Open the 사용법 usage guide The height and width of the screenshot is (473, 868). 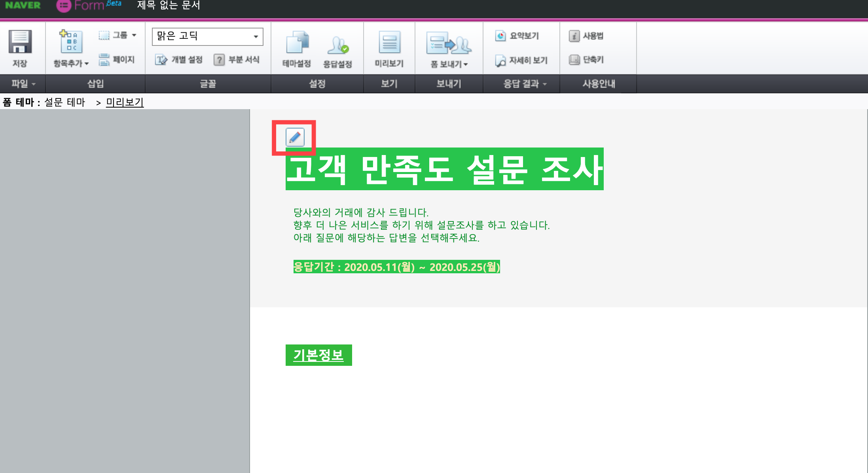coord(586,36)
